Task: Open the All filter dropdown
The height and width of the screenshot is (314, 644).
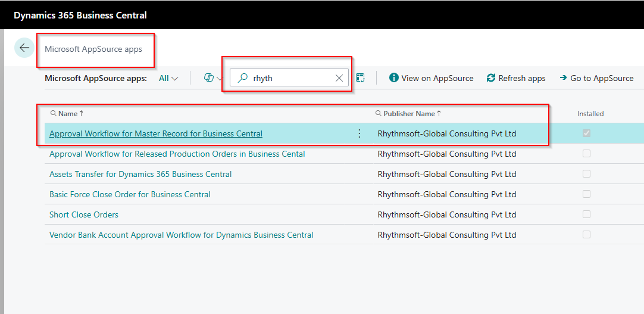Action: [168, 78]
